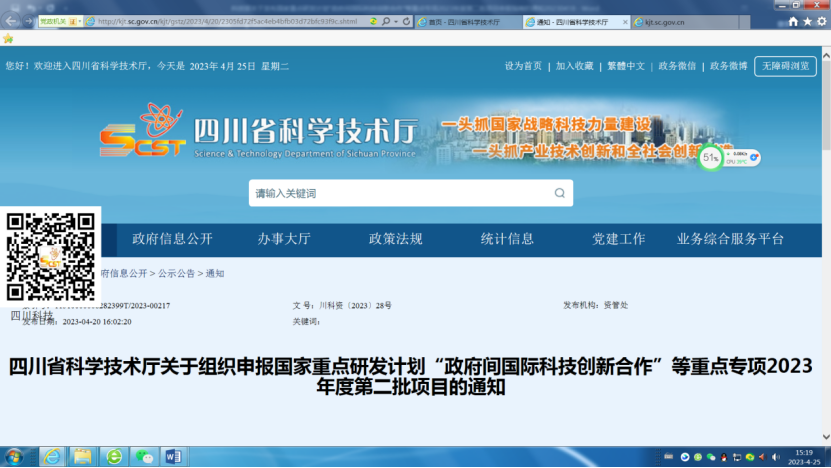Viewport: 831px width, 468px height.
Task: Open Word from the Windows taskbar
Action: click(x=172, y=456)
